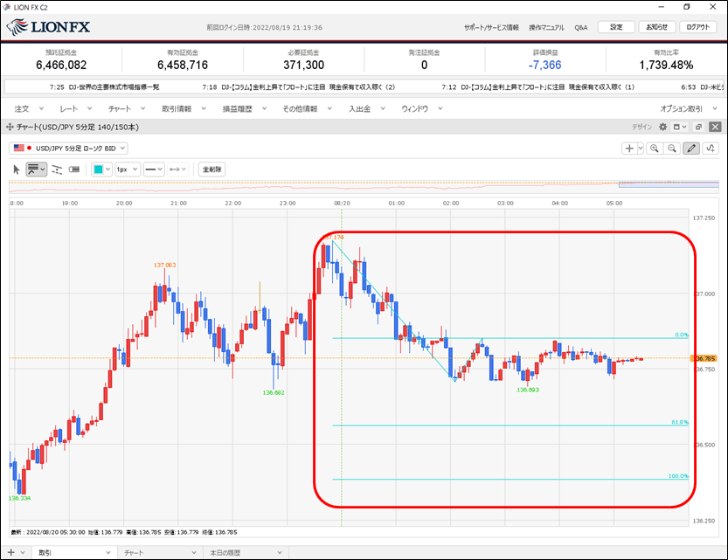Zoom in on the chart
The image size is (728, 560).
(655, 149)
